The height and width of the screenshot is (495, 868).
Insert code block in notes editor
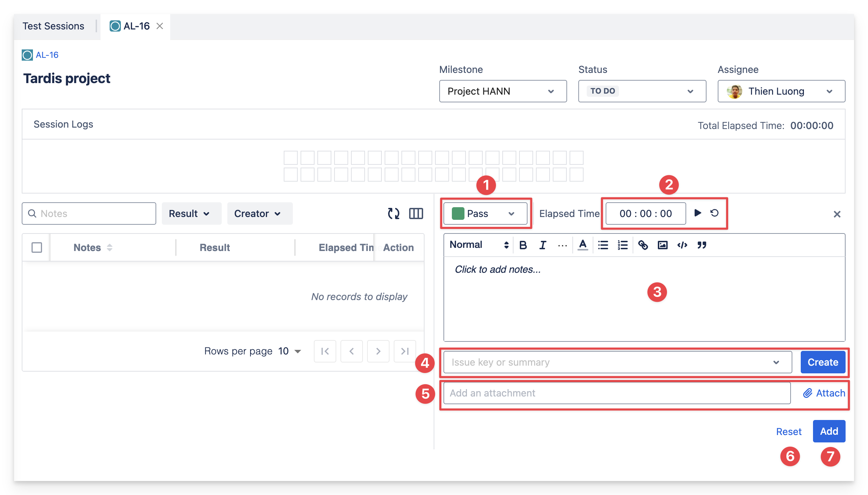[x=682, y=245]
